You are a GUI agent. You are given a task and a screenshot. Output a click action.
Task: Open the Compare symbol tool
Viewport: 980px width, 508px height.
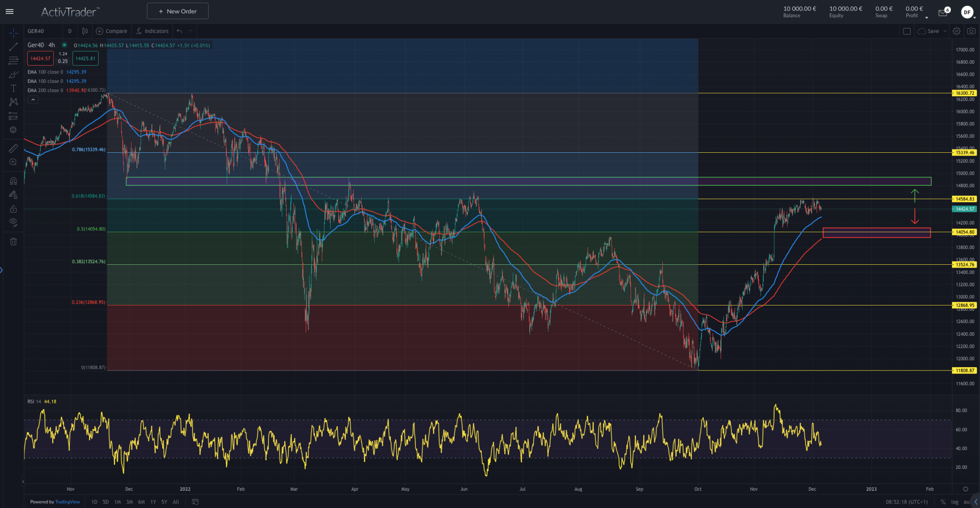click(x=111, y=31)
